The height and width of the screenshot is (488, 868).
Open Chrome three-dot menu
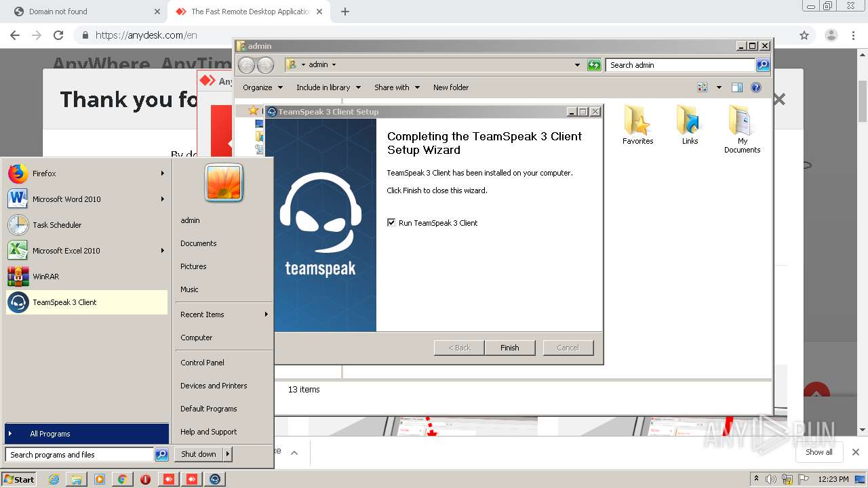(853, 35)
